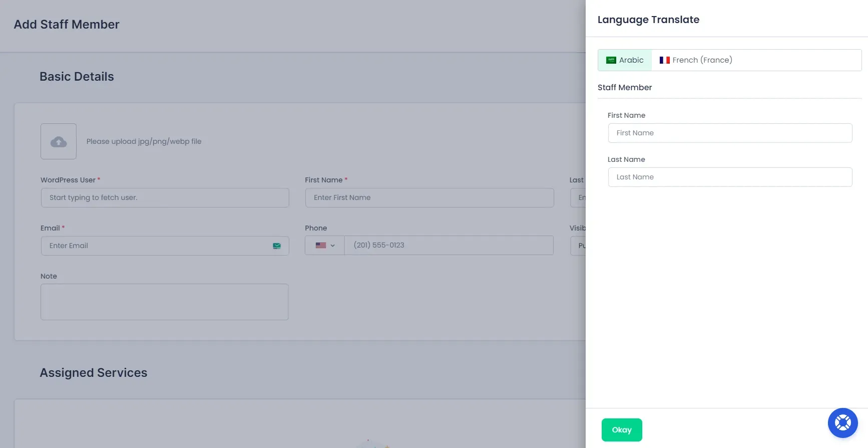868x448 pixels.
Task: Click the France flag icon
Action: (664, 60)
